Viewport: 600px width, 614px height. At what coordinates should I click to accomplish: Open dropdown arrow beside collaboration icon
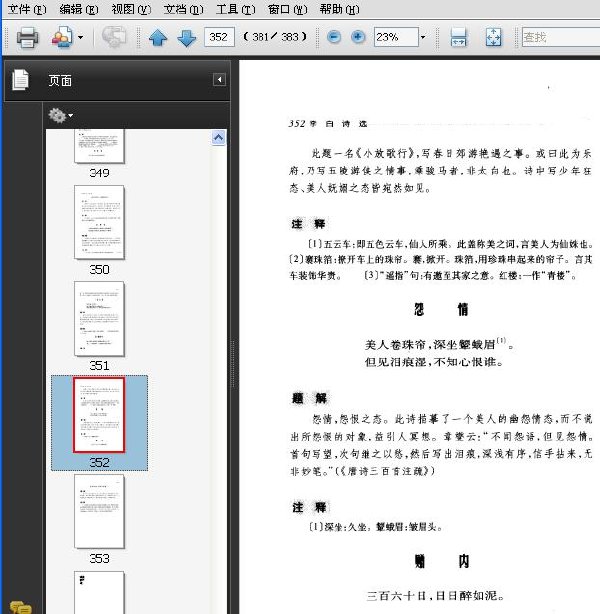pyautogui.click(x=80, y=38)
